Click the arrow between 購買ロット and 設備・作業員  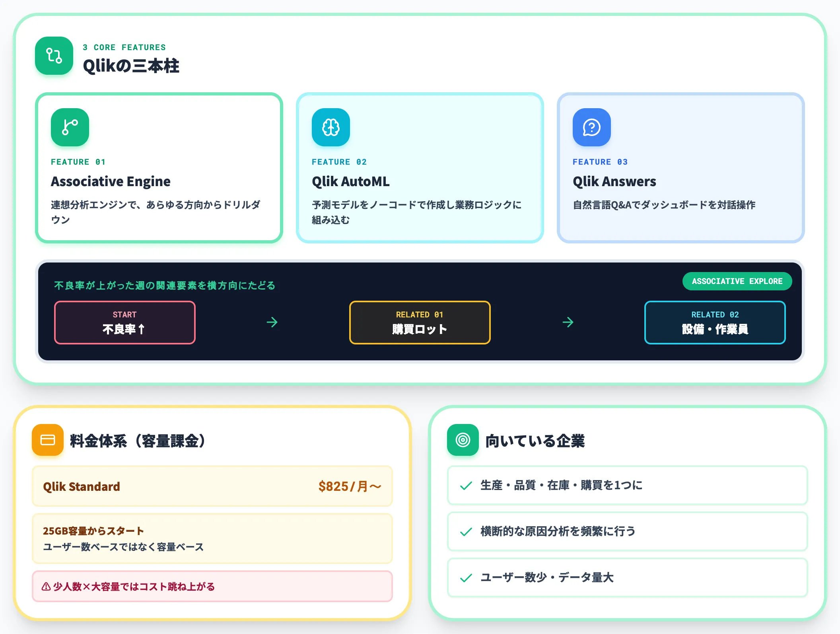coord(568,322)
